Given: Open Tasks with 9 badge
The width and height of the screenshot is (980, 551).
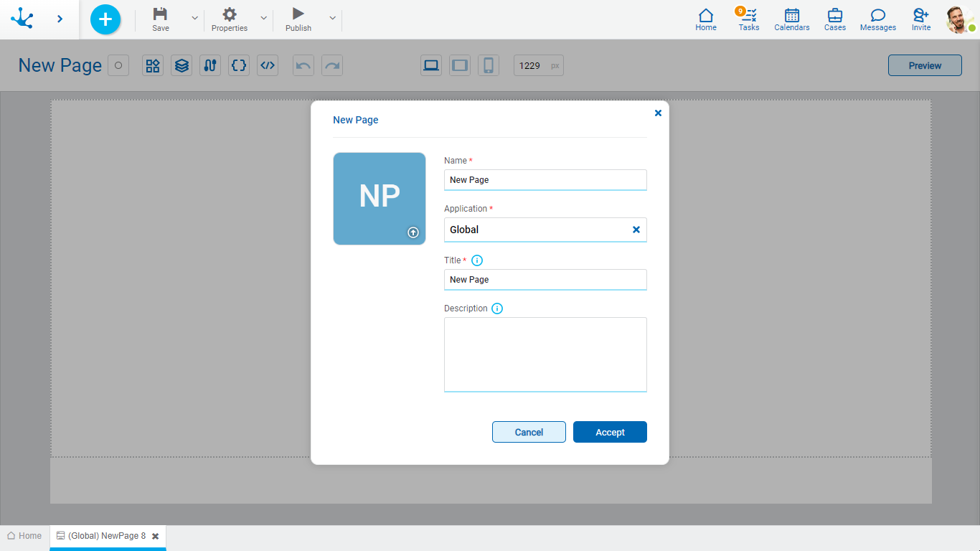Looking at the screenshot, I should [749, 19].
